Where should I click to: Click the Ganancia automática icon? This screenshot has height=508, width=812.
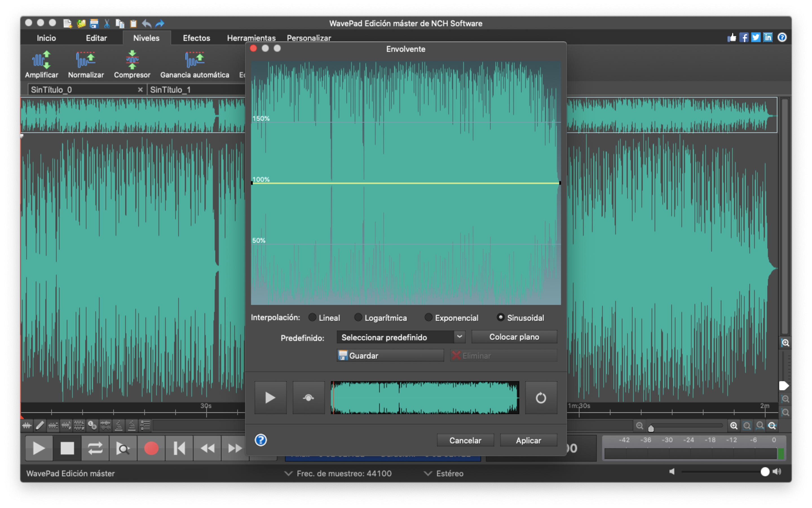pyautogui.click(x=195, y=60)
